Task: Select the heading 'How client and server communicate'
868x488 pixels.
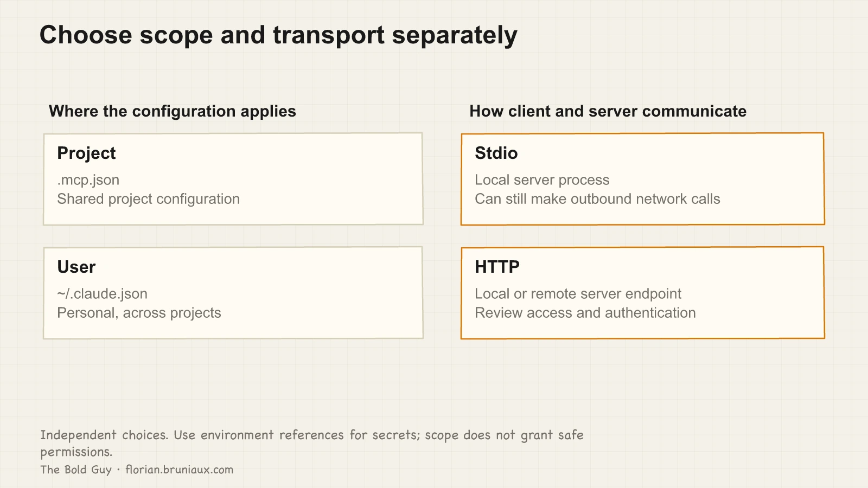Action: tap(608, 111)
